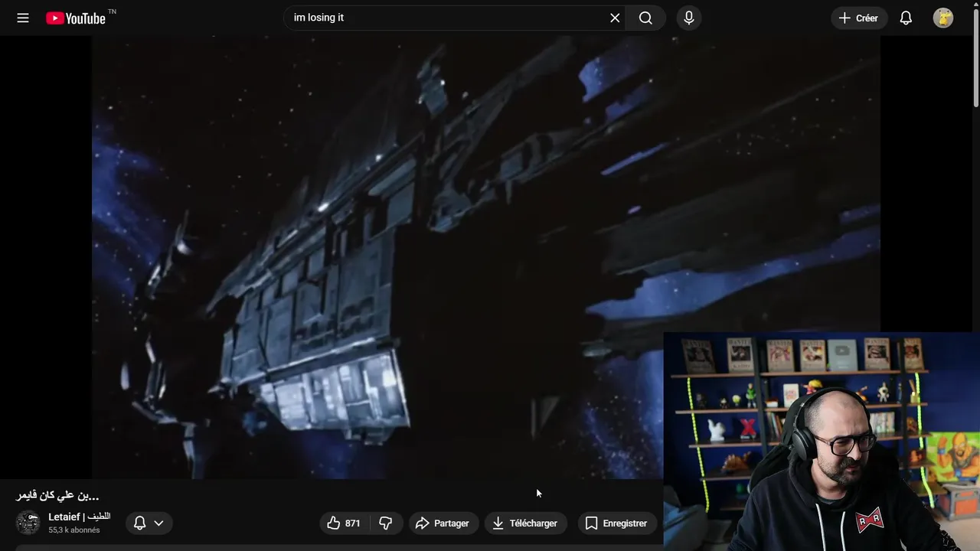Click the Télécharger button
980x551 pixels.
click(x=526, y=523)
